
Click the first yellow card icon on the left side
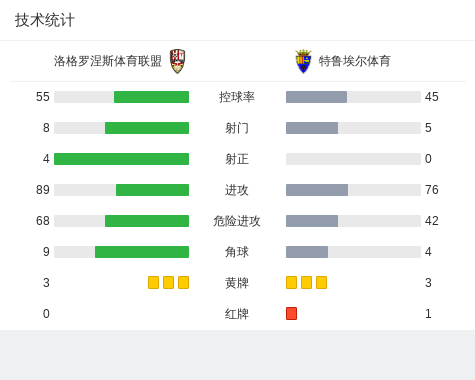pyautogui.click(x=153, y=282)
